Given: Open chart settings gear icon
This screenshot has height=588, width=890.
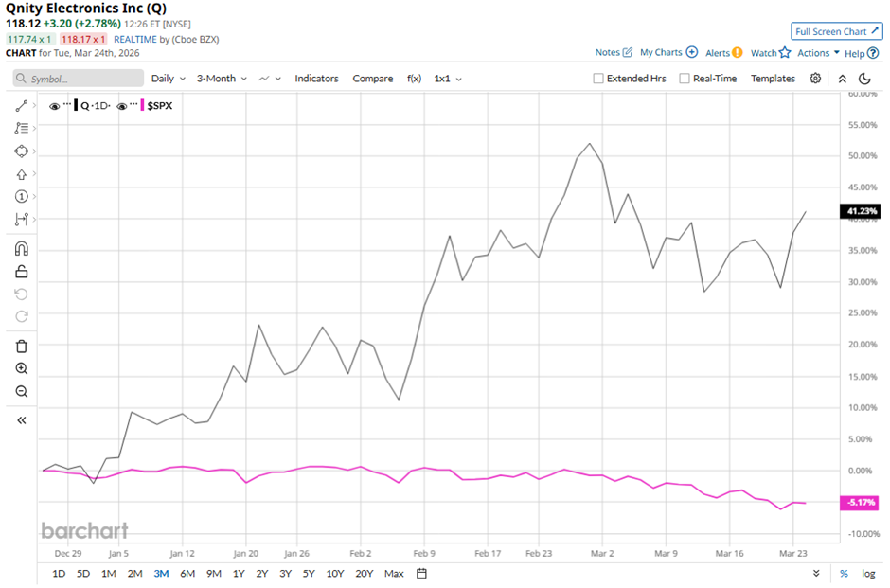Looking at the screenshot, I should 815,79.
